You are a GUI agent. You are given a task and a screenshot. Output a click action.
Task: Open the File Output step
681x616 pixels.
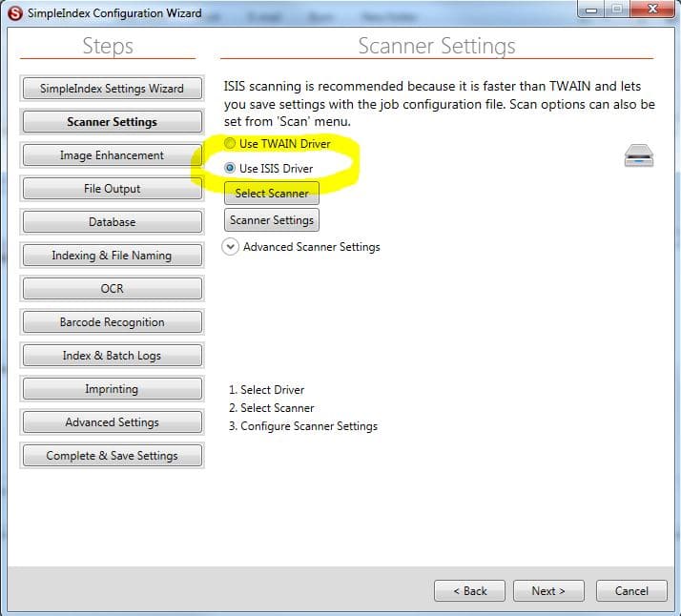click(112, 189)
